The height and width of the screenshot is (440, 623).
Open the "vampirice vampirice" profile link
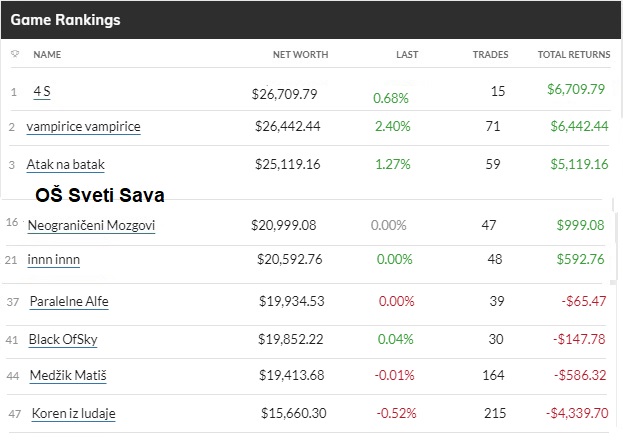(x=84, y=127)
